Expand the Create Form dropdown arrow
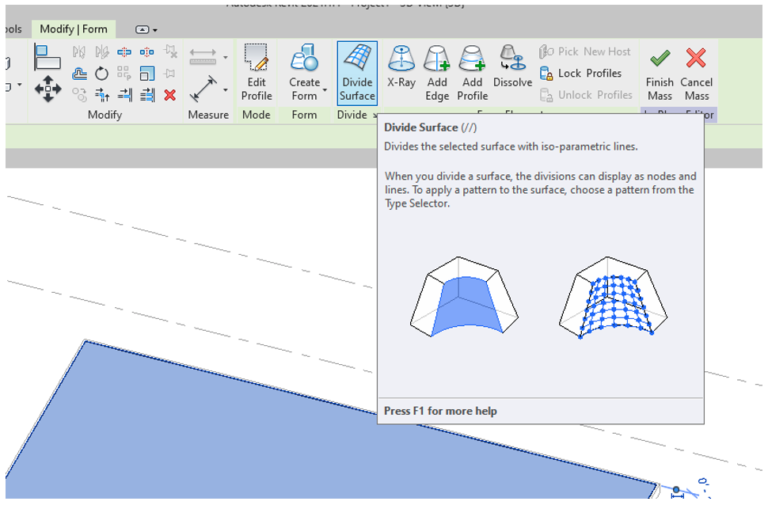 (325, 90)
